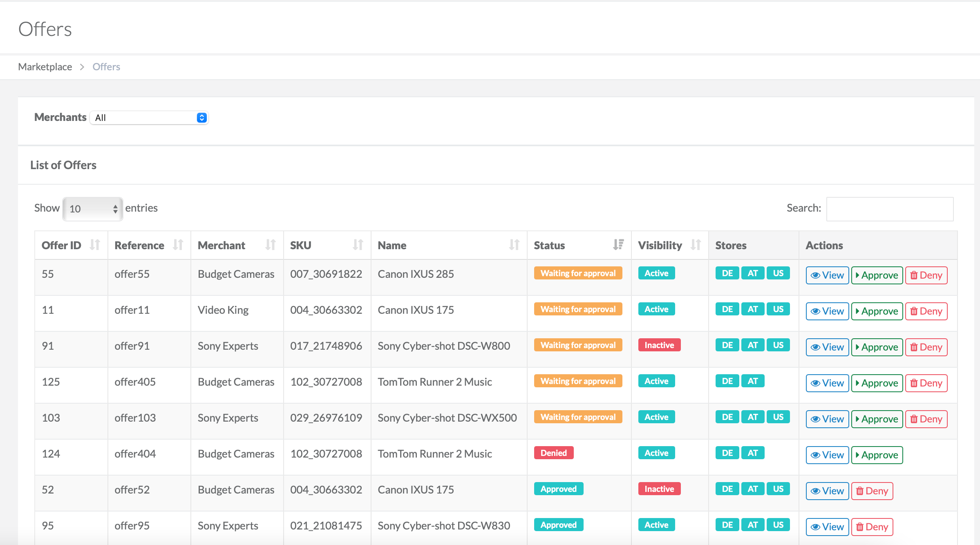This screenshot has height=545, width=980.
Task: Click Inactive visibility badge on offer52
Action: [659, 489]
